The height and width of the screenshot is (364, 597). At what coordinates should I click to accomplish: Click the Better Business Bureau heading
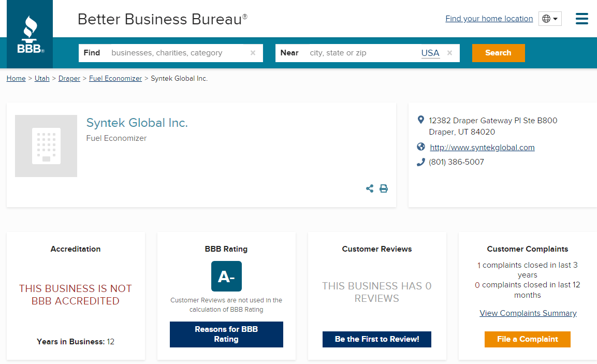[x=163, y=19]
